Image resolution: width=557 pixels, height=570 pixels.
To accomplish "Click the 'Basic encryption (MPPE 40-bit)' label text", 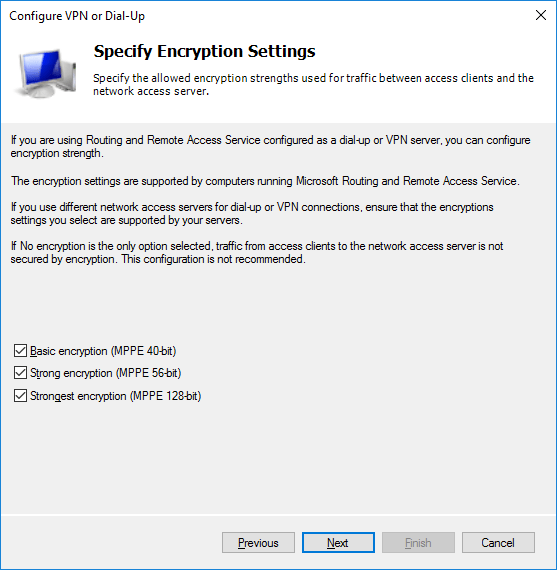I will pyautogui.click(x=103, y=351).
